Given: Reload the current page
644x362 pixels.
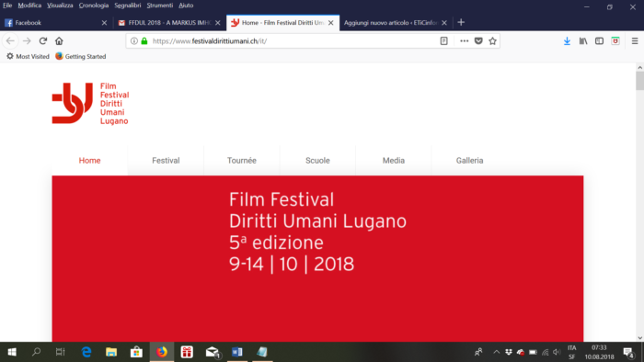Looking at the screenshot, I should coord(43,41).
